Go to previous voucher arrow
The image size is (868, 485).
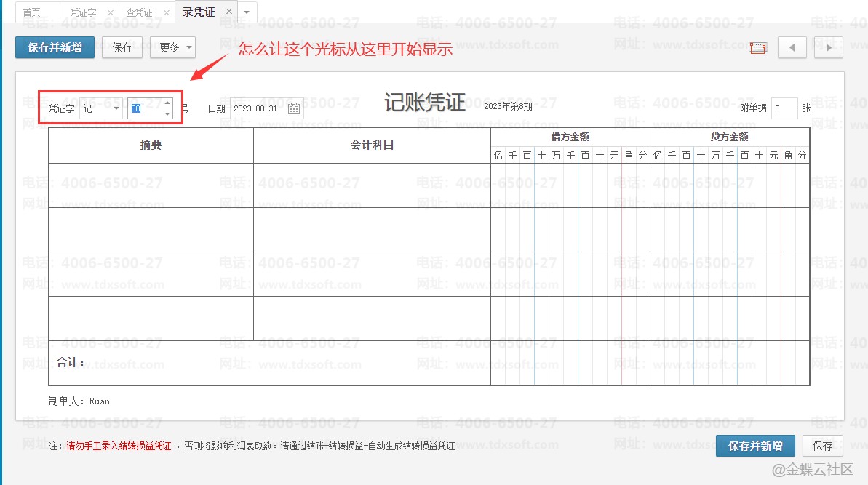point(792,48)
